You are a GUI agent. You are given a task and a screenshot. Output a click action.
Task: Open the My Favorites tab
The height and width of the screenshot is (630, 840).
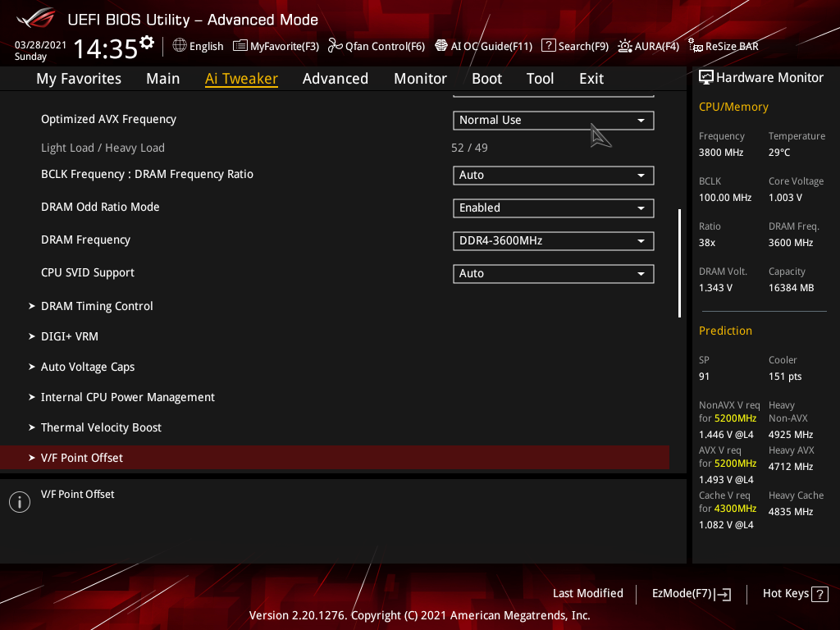pos(79,79)
